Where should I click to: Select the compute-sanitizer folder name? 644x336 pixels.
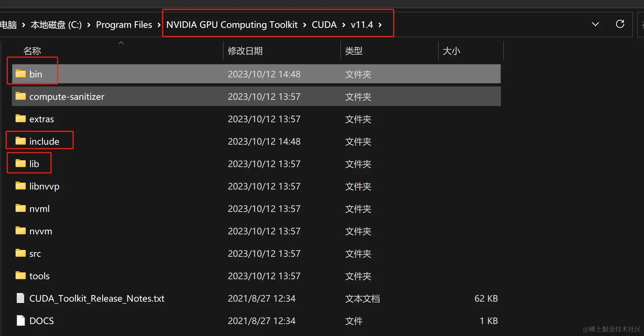(x=67, y=97)
